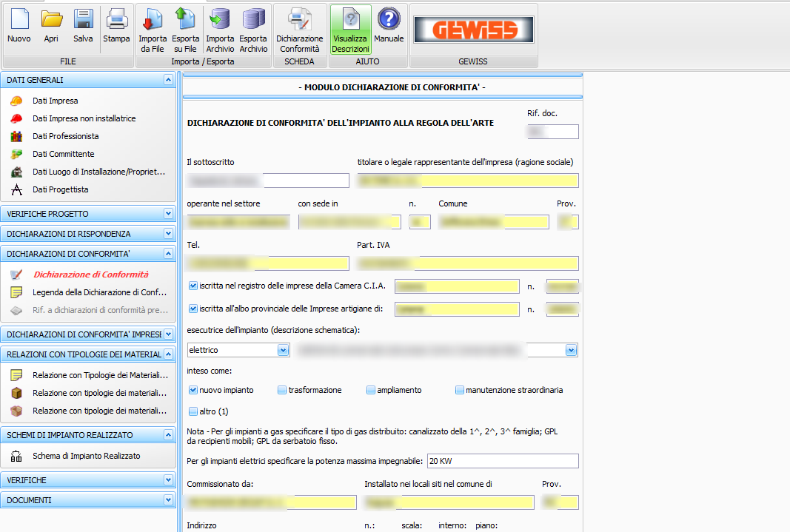
Task: Toggle iscritta all'albo provinciale checkbox
Action: 193,309
